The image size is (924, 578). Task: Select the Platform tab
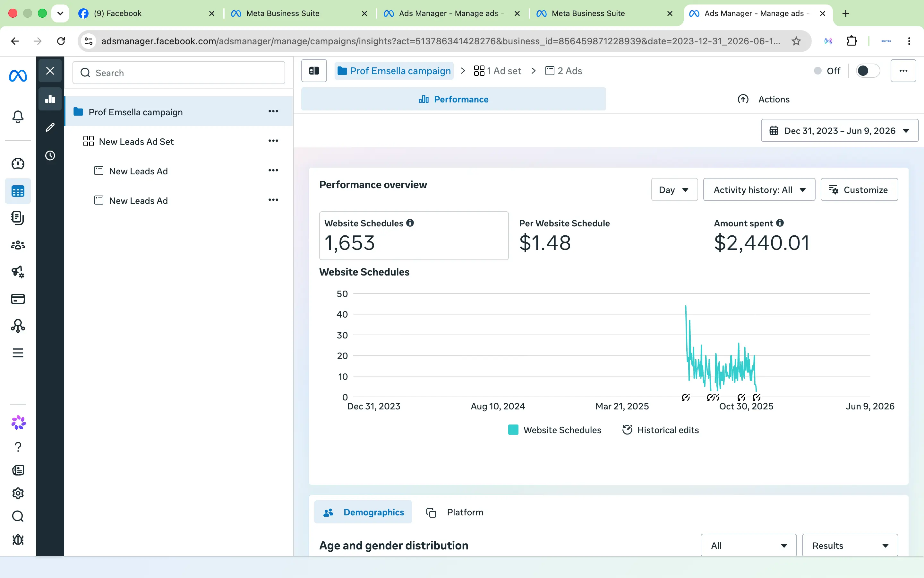[x=454, y=512]
